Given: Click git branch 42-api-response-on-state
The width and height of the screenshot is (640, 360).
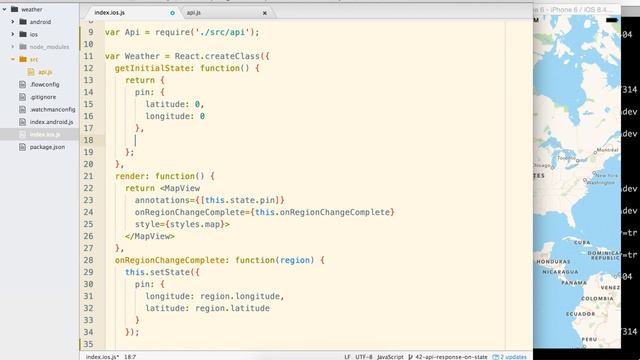Looking at the screenshot, I should coord(451,357).
